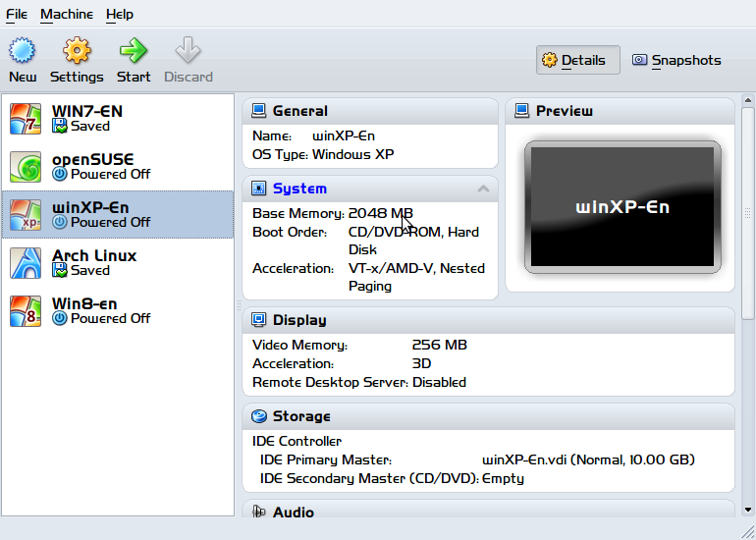756x540 pixels.
Task: Click the Audio section speaker icon
Action: 259,512
